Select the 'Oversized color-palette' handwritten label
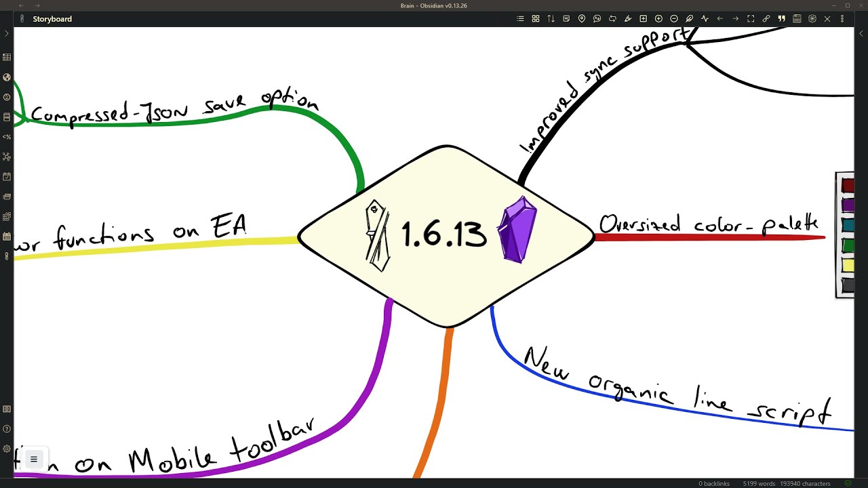Viewport: 868px width, 488px height. coord(709,224)
